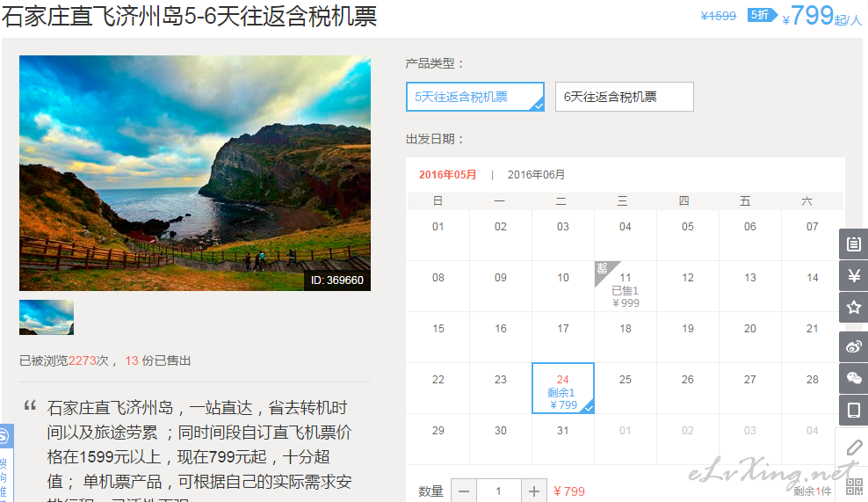868x502 pixels.
Task: Click the 剩余1件 stock text
Action: coord(812,491)
